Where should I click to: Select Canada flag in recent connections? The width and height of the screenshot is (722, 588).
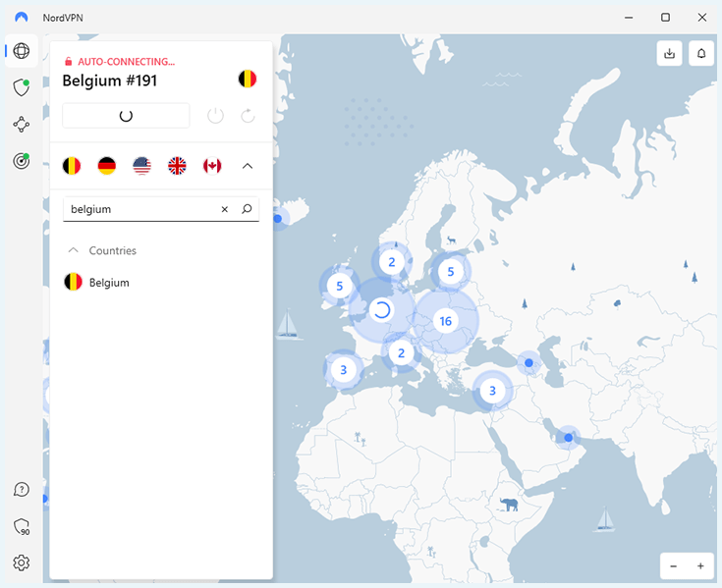tap(212, 166)
